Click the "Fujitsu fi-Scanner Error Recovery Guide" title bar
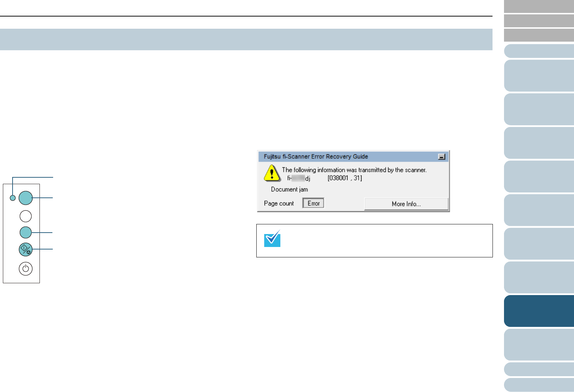 (x=353, y=157)
